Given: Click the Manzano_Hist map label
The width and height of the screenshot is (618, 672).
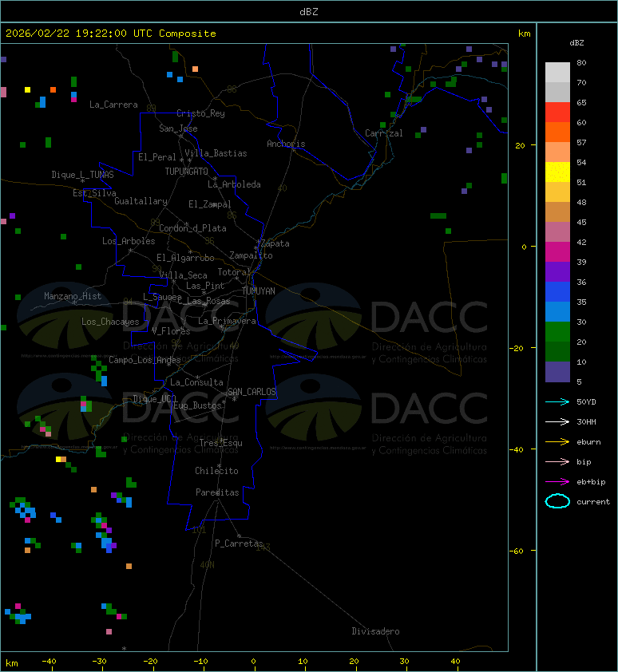Looking at the screenshot, I should [x=73, y=296].
